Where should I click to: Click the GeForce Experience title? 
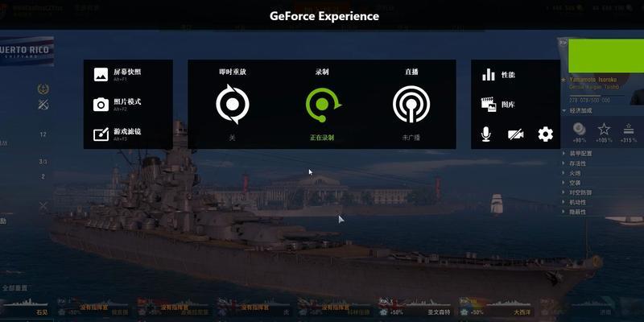[x=324, y=16]
